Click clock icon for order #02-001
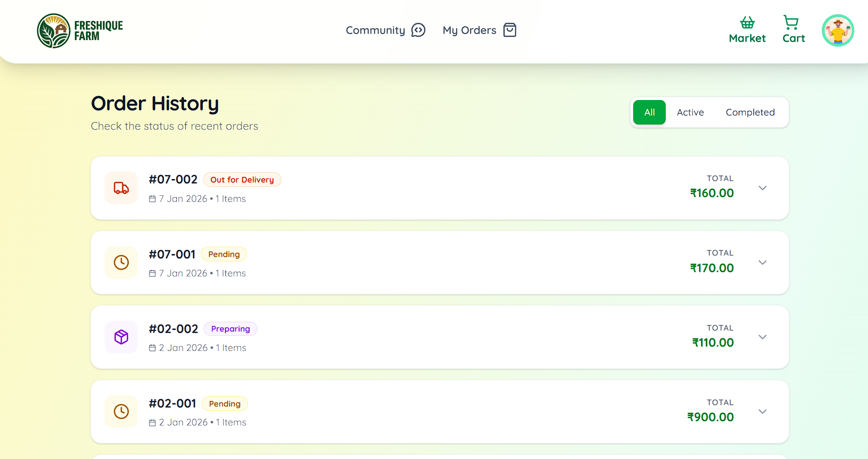 (121, 411)
